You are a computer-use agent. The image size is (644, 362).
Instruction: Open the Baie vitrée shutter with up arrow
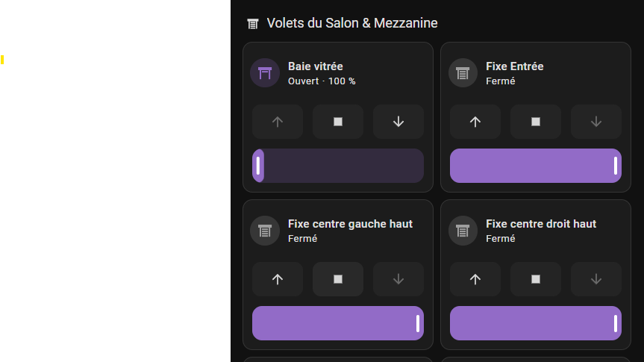point(278,122)
